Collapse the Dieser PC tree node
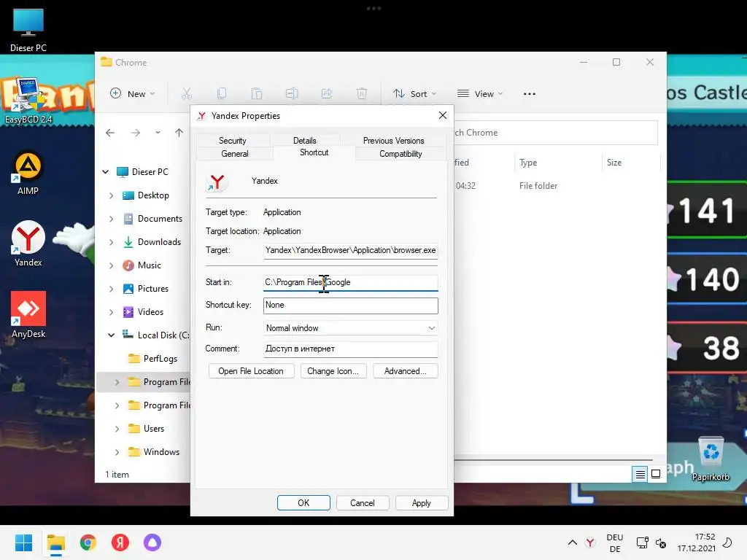 pos(106,172)
